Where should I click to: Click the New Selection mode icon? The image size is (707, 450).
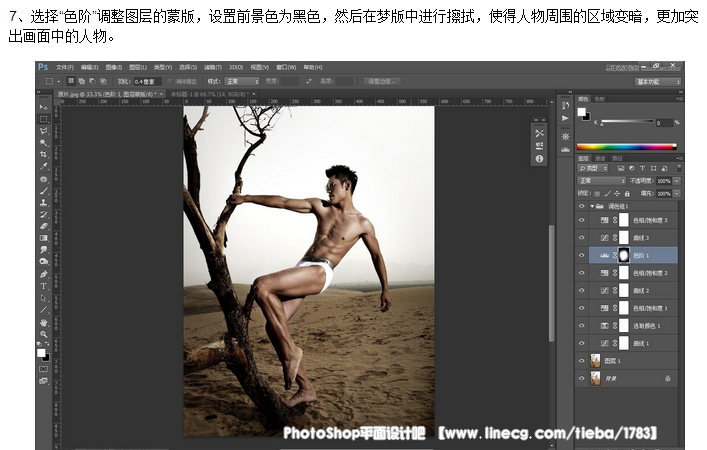(71, 81)
